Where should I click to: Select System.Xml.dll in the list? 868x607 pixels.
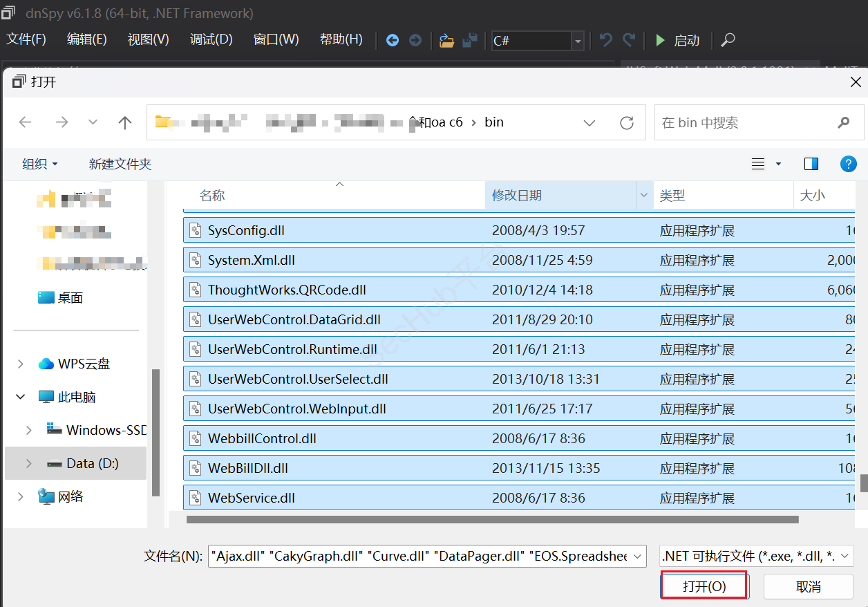click(518, 260)
